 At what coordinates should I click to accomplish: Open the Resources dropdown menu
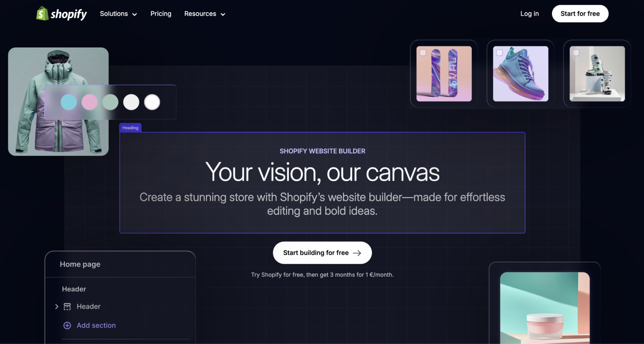coord(205,14)
